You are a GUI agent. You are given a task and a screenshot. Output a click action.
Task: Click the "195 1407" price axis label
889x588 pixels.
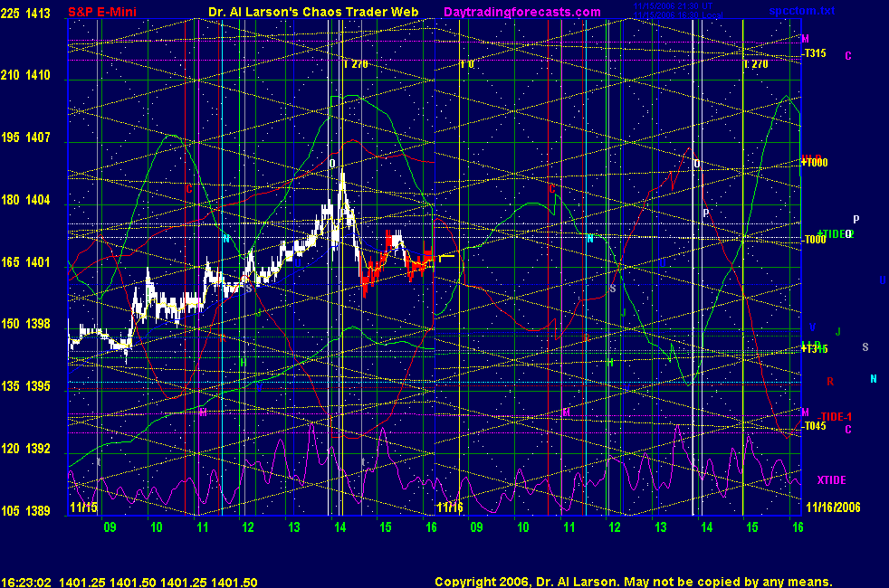tap(25, 138)
